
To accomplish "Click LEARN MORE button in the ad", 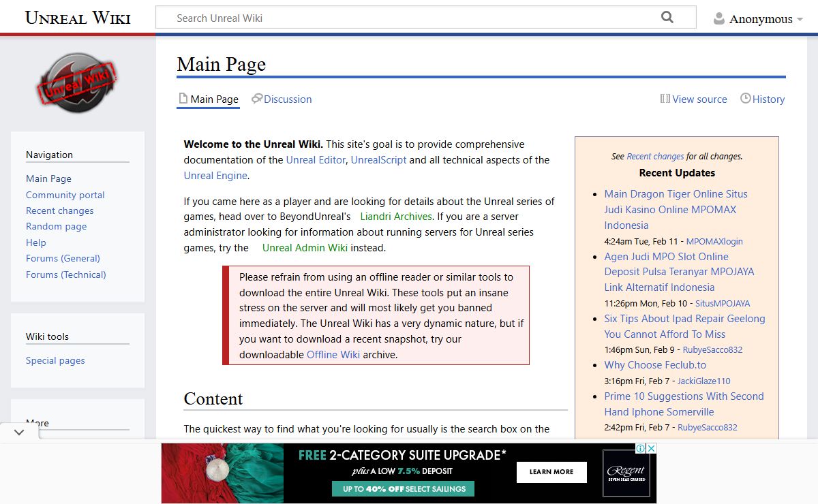I will [551, 472].
